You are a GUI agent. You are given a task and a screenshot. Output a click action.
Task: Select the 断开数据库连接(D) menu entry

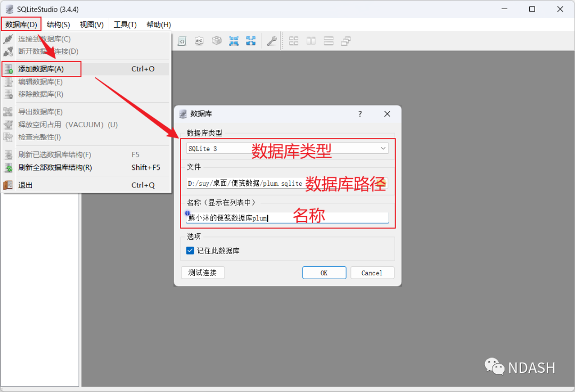pyautogui.click(x=86, y=51)
